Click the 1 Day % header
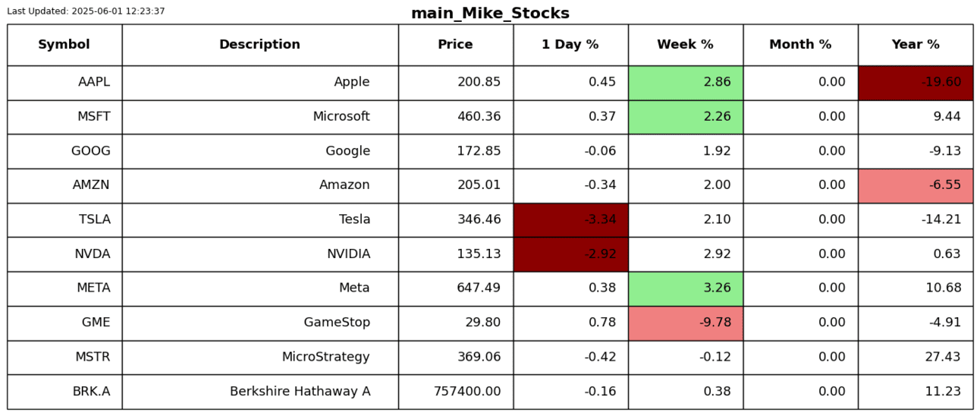980x416 pixels. [x=570, y=45]
